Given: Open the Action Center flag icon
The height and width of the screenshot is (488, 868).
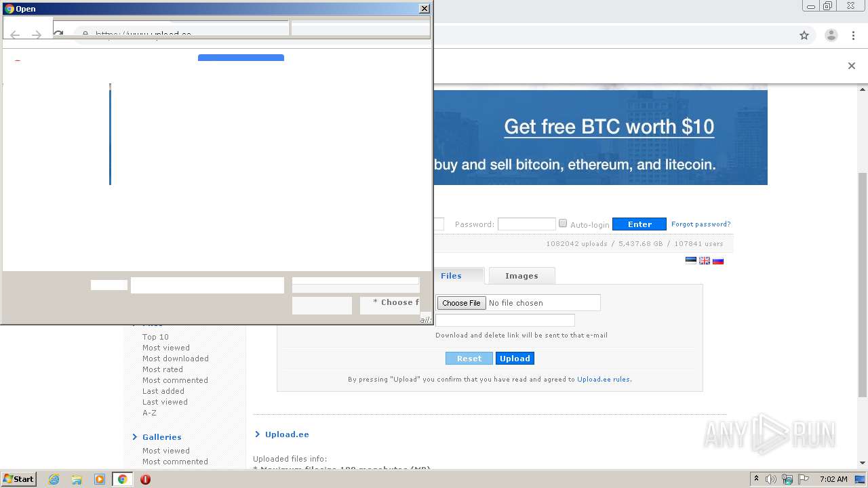Looking at the screenshot, I should [x=803, y=479].
